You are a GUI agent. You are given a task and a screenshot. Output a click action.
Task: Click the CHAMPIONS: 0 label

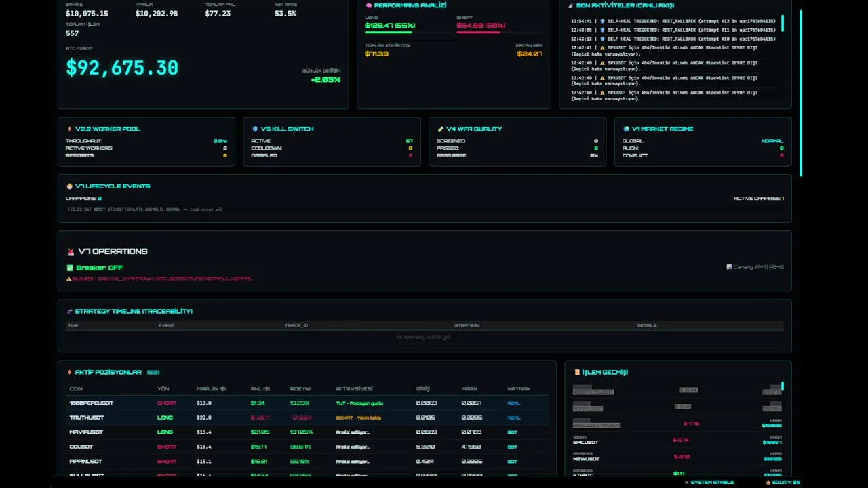tap(83, 199)
